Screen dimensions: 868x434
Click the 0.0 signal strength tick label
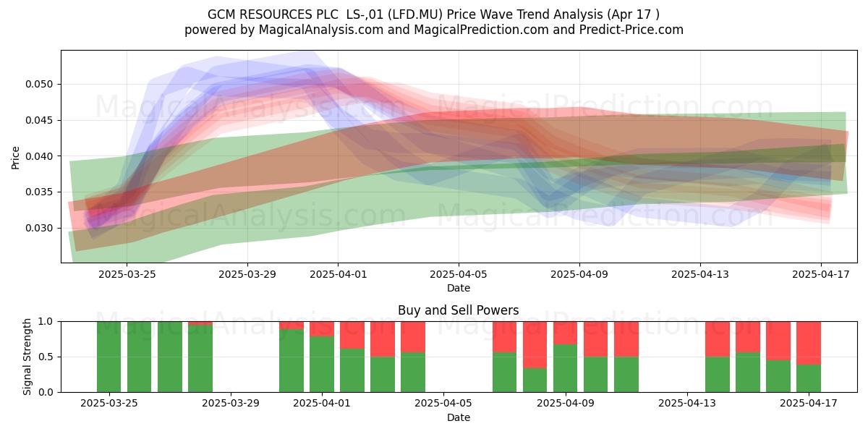tap(46, 392)
